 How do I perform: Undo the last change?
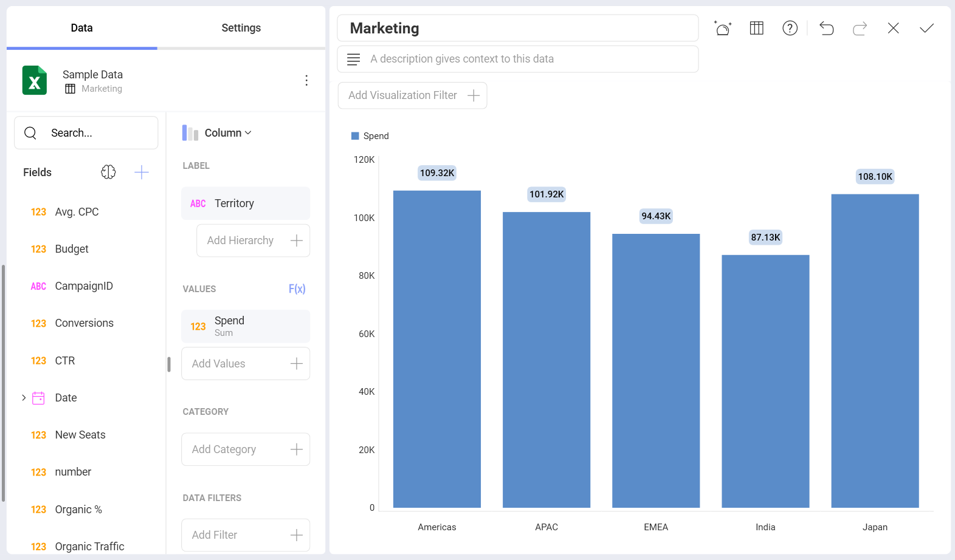coord(826,28)
